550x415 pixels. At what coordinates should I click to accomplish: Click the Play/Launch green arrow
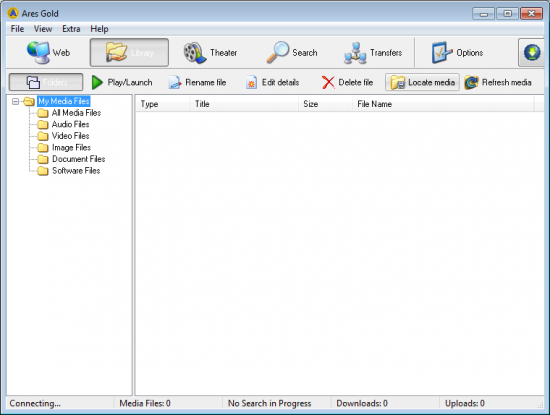pyautogui.click(x=121, y=82)
